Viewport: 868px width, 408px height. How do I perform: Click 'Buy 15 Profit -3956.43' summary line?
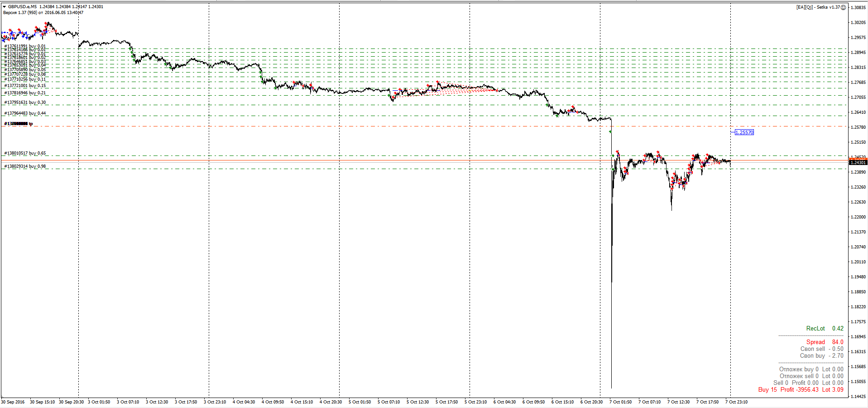click(801, 390)
